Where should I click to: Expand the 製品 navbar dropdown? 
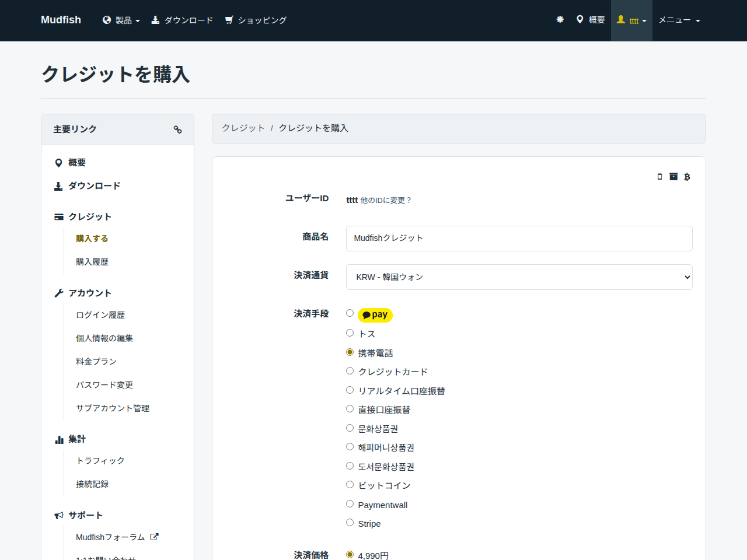click(121, 20)
